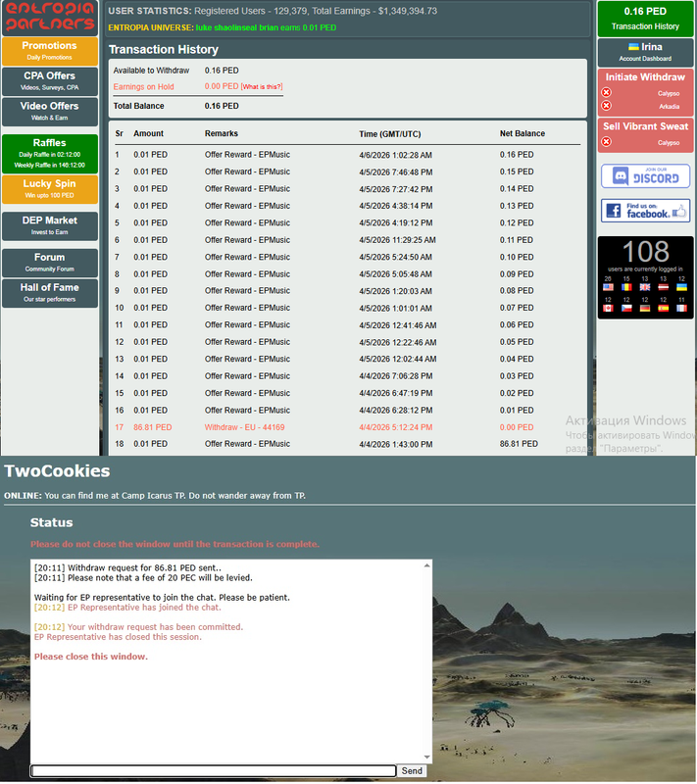View the Hall of Fame
697x784 pixels.
(x=49, y=293)
